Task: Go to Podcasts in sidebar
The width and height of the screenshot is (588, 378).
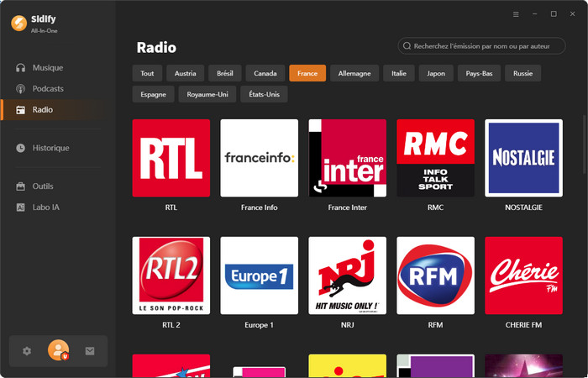Action: pyautogui.click(x=48, y=88)
